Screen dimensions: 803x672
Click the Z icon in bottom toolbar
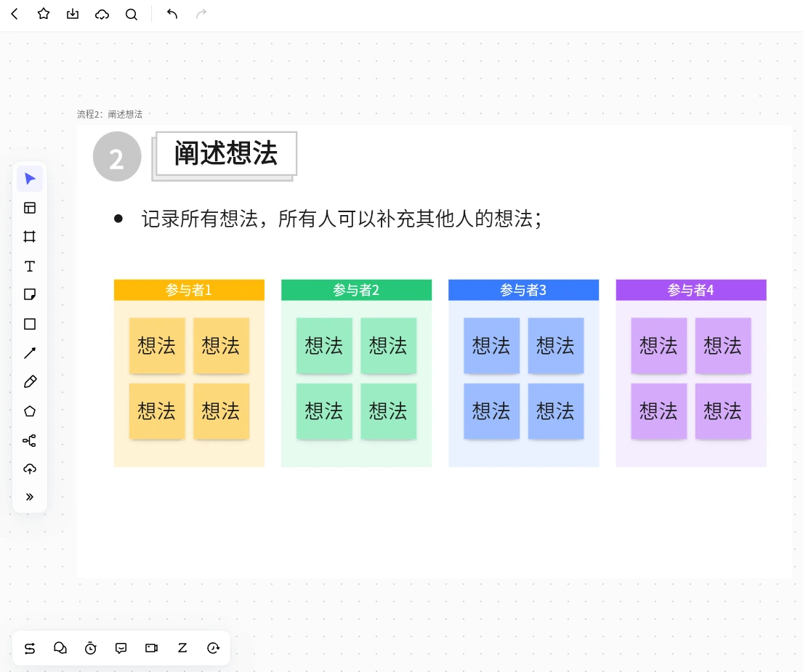(182, 648)
